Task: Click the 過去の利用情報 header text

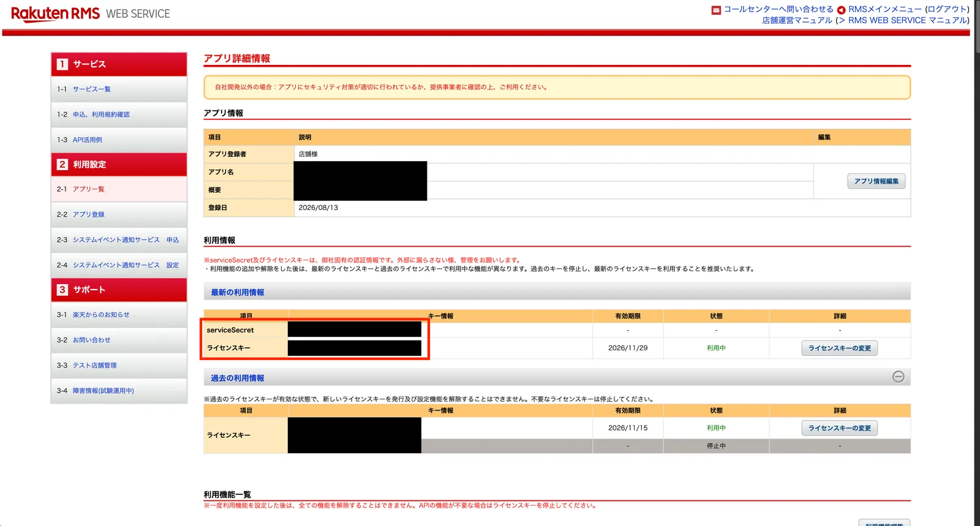Action: [238, 378]
